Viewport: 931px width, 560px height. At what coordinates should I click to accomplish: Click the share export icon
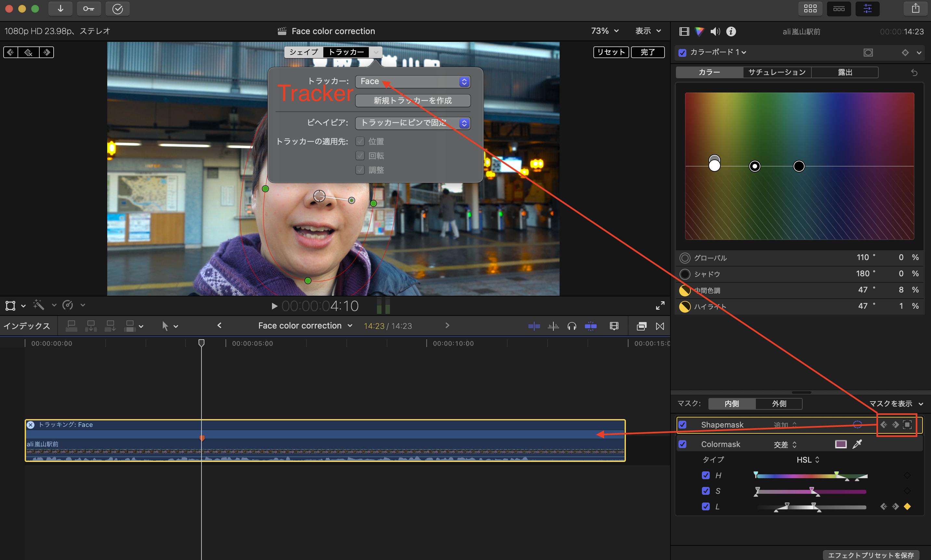tap(915, 9)
